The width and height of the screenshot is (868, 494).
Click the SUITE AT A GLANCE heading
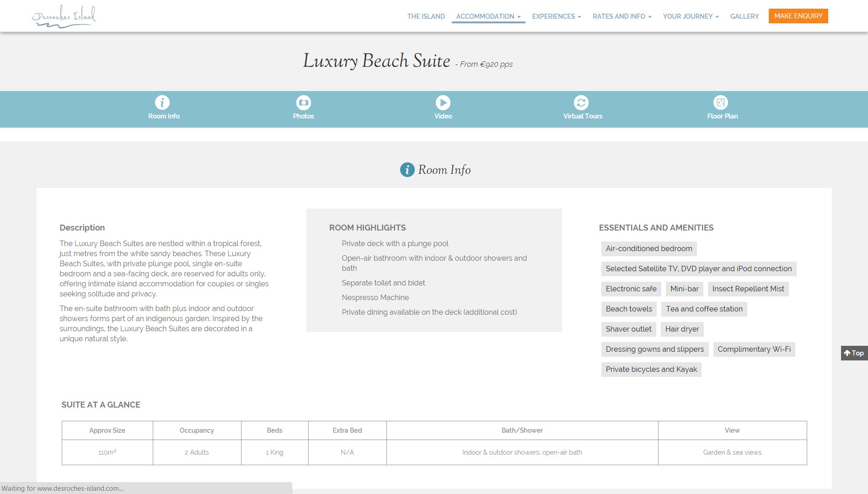coord(101,405)
